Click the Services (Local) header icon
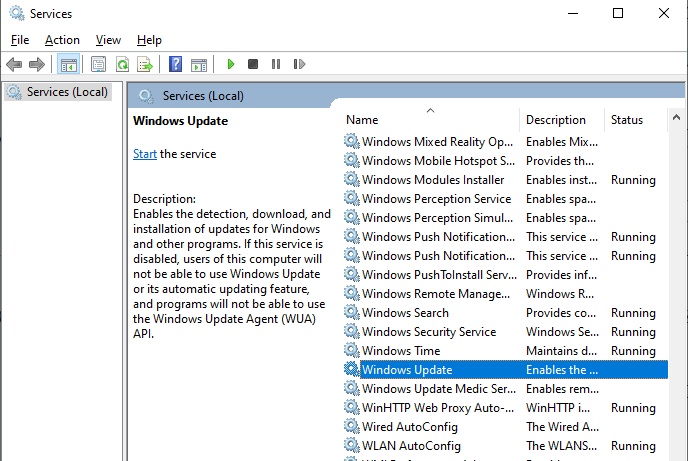This screenshot has width=688, height=461. coord(146,96)
